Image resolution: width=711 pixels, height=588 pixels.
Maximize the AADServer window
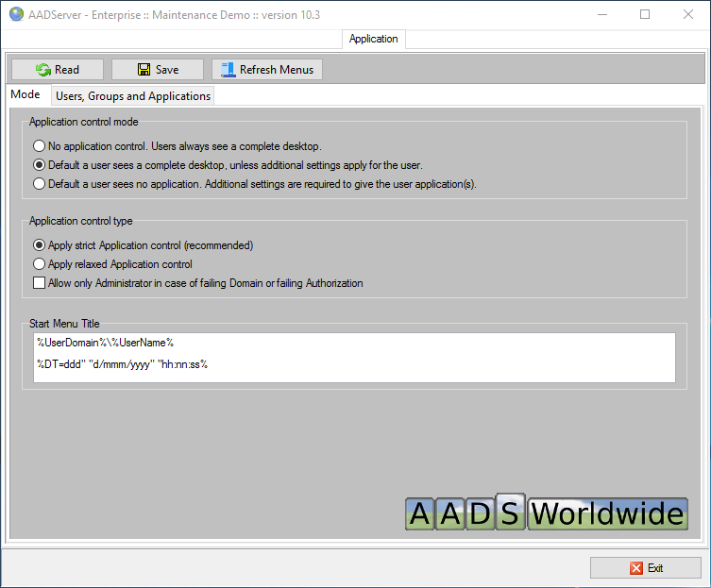(x=645, y=14)
